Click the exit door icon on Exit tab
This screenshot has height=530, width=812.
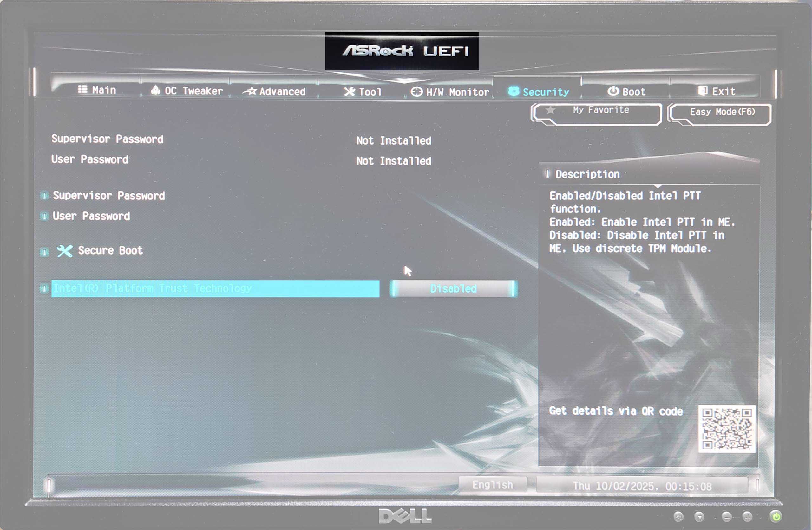click(701, 90)
